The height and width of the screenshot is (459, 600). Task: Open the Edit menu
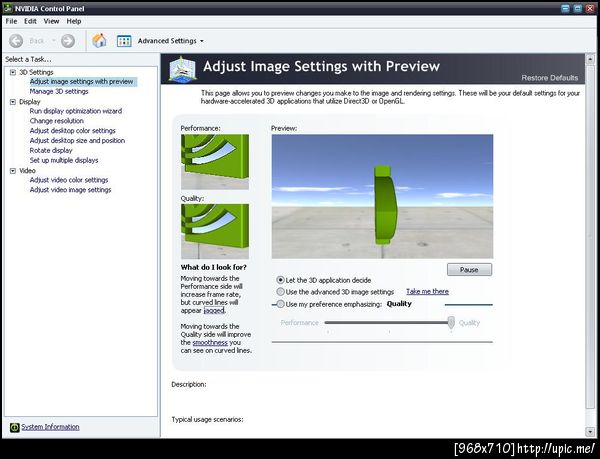30,21
